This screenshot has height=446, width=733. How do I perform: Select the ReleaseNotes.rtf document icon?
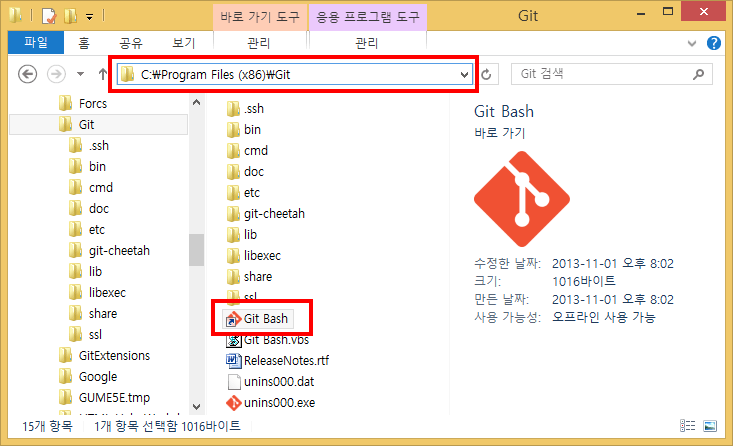click(x=234, y=360)
